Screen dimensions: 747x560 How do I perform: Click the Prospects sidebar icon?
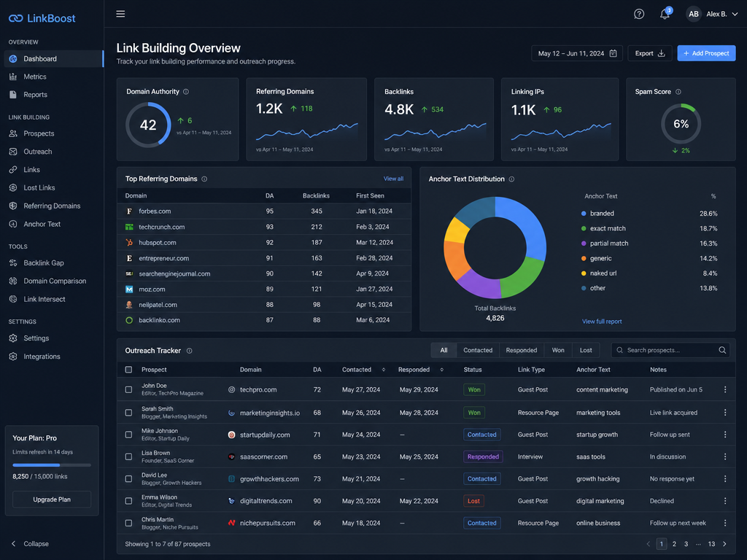click(13, 134)
